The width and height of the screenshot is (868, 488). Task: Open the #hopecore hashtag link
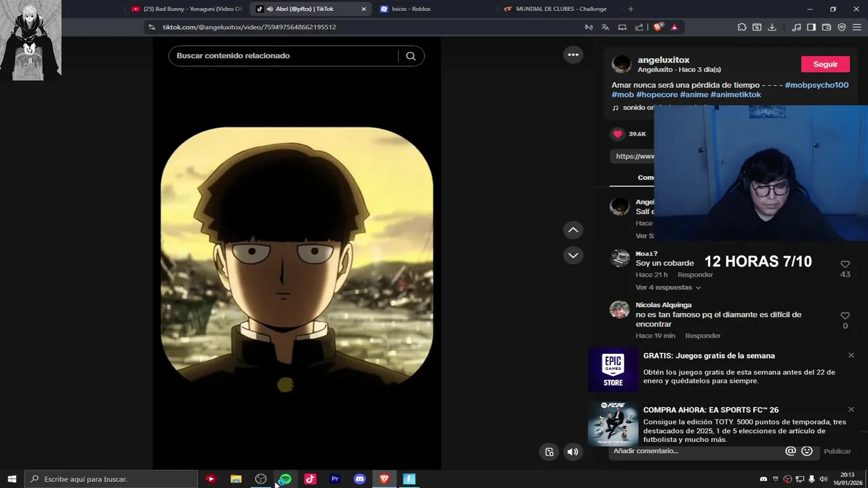click(656, 94)
